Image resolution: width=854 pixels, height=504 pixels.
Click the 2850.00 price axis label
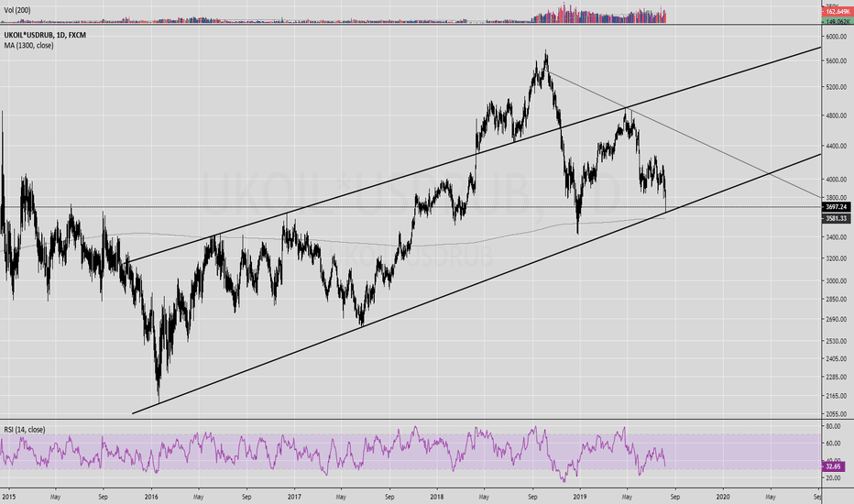pos(836,299)
